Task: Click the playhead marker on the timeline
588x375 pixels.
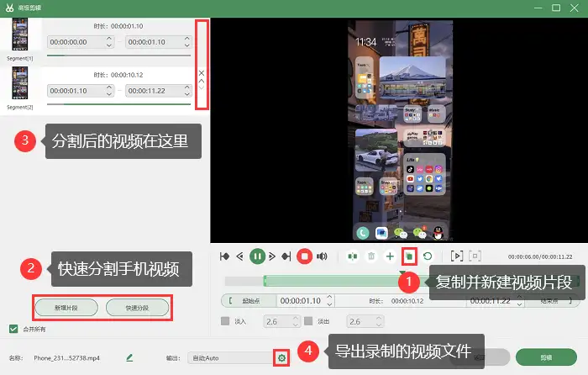Action: pos(402,273)
